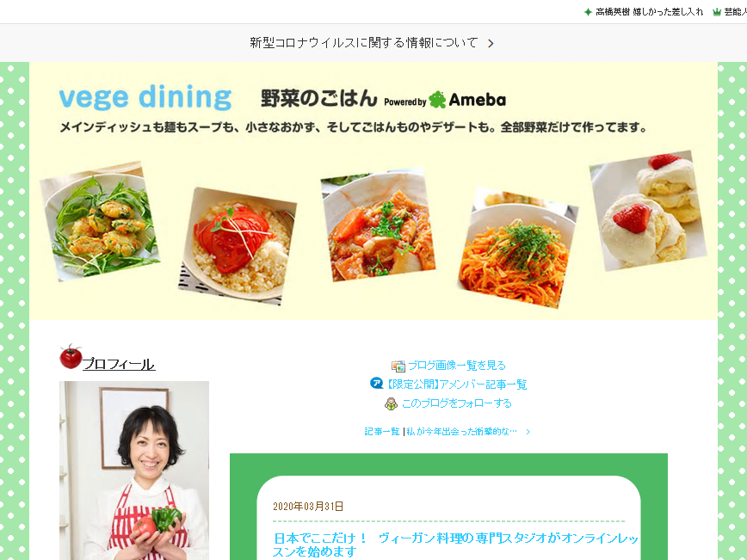This screenshot has height=560, width=747.
Task: Open the vegan online lesson article title
Action: pyautogui.click(x=455, y=545)
